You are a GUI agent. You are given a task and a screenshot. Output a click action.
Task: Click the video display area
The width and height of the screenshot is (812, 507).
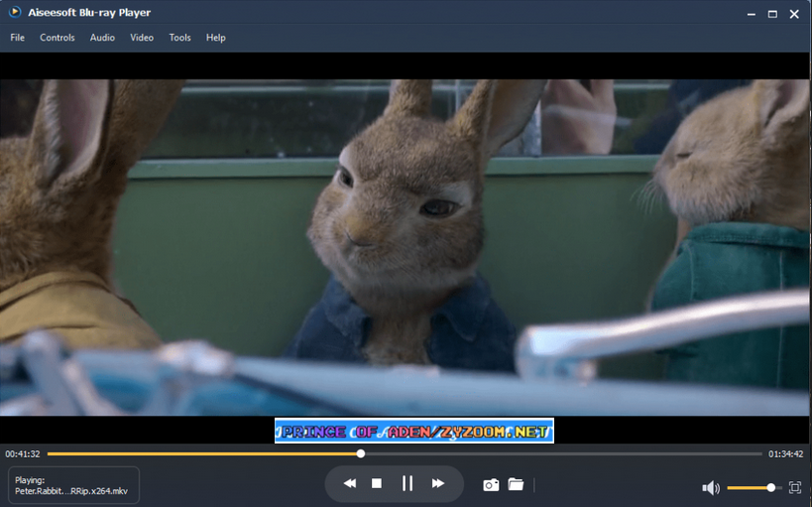405,247
